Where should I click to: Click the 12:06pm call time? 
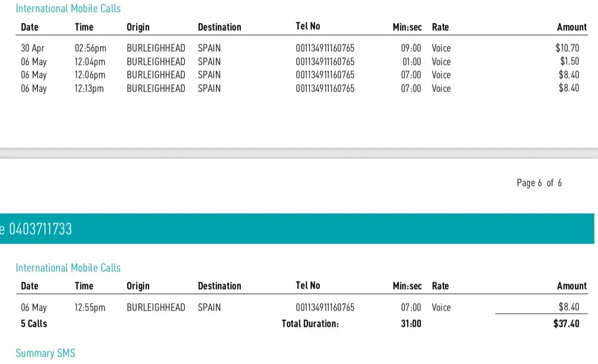pos(90,75)
